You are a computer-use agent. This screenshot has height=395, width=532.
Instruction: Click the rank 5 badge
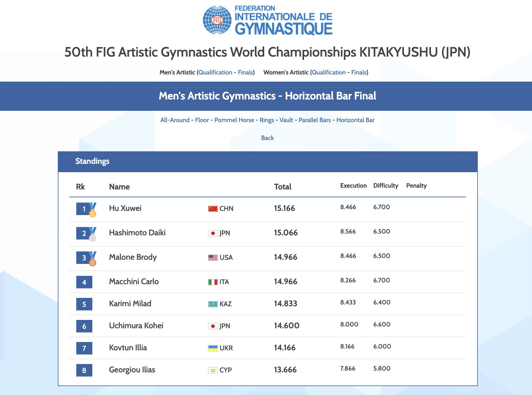click(84, 304)
